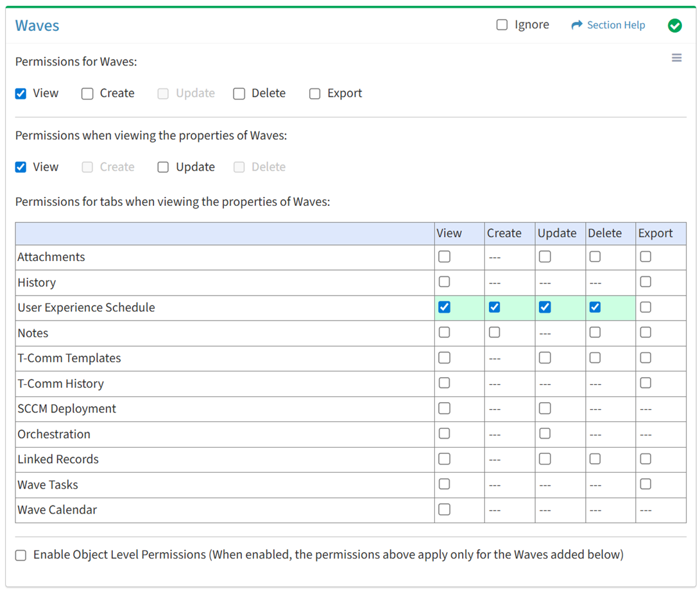Check Export for User Experience Schedule
Screen dimensions: 700x590
645,307
